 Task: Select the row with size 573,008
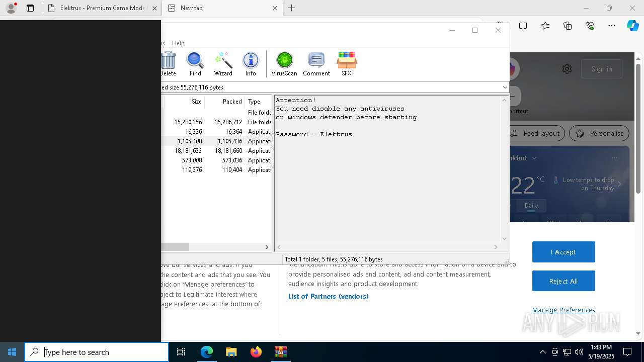click(x=216, y=160)
